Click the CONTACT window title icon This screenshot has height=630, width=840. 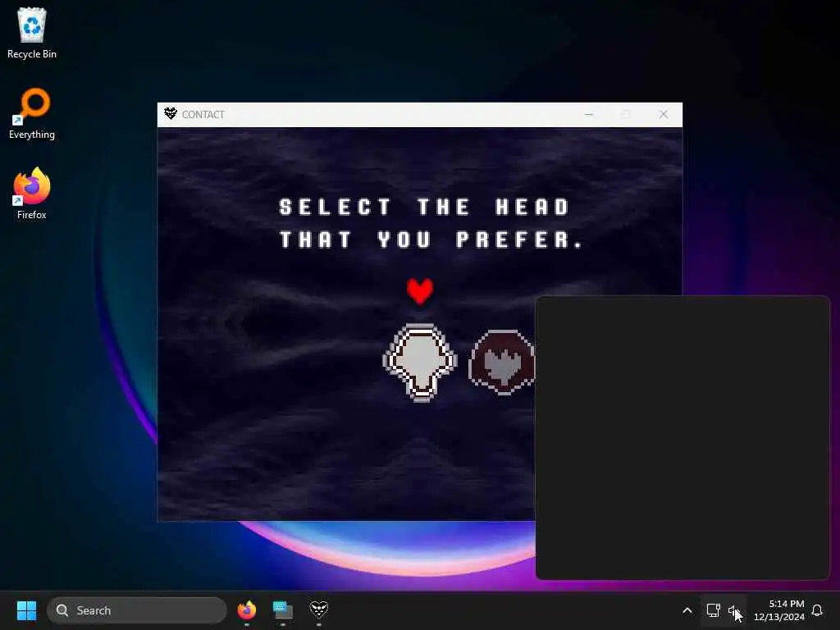pos(171,113)
